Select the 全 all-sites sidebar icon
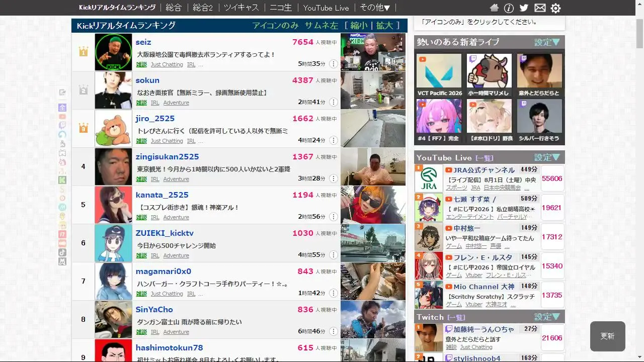Image resolution: width=644 pixels, height=362 pixels. (x=62, y=108)
